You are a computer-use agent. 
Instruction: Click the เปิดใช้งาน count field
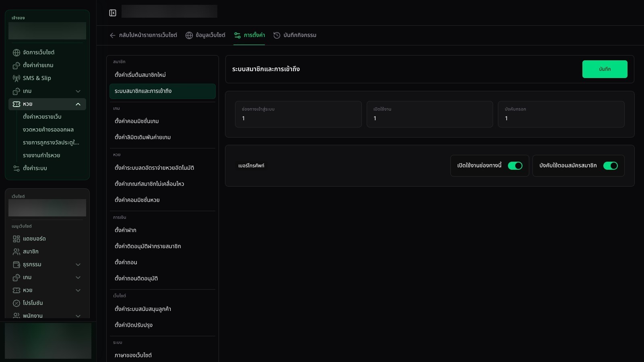(x=429, y=114)
